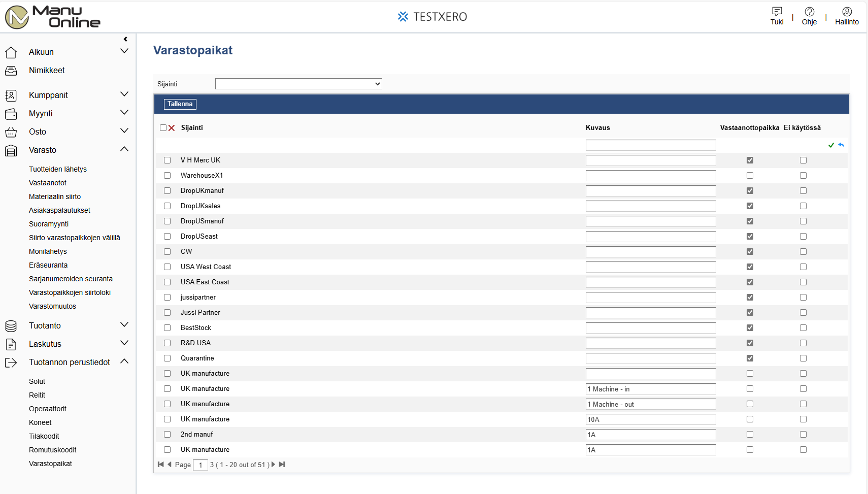
Task: Uncheck Vastaanottopaikka for BestStock
Action: (750, 328)
